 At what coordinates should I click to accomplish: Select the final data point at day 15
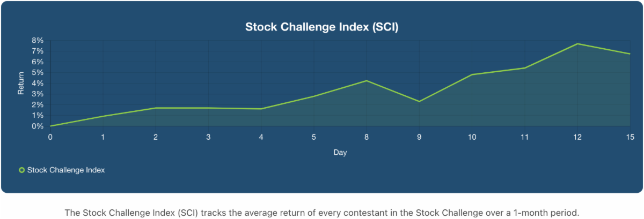629,54
